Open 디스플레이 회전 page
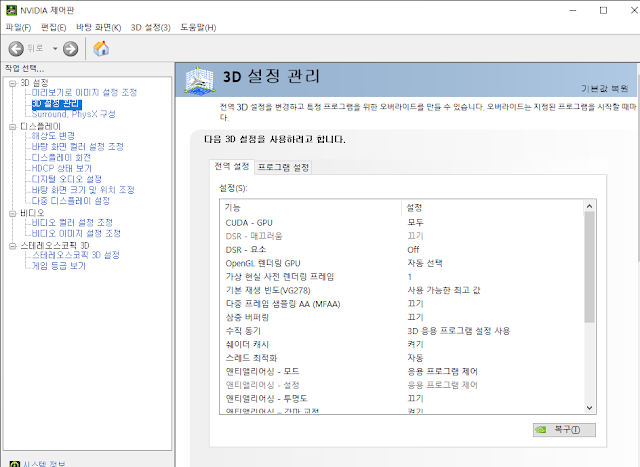The height and width of the screenshot is (467, 640). tap(61, 158)
